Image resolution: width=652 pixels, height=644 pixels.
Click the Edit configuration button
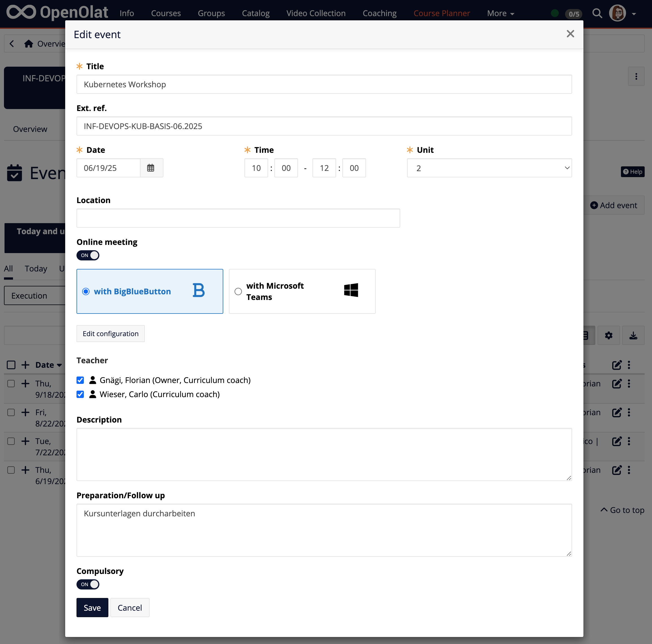click(110, 333)
